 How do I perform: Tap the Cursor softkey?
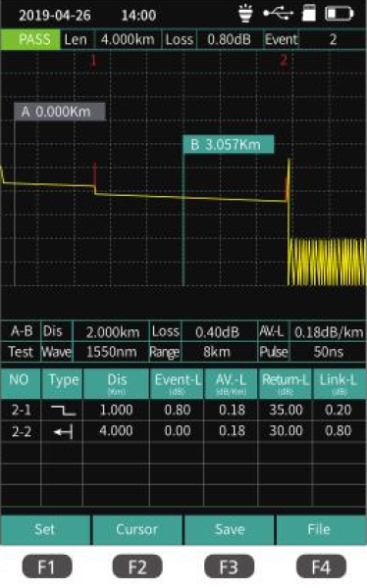[137, 529]
